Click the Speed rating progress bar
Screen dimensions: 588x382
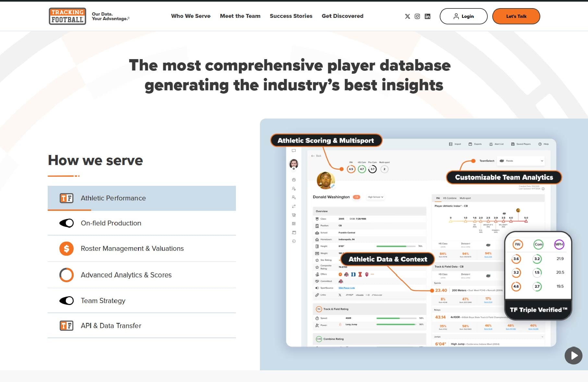point(396,318)
